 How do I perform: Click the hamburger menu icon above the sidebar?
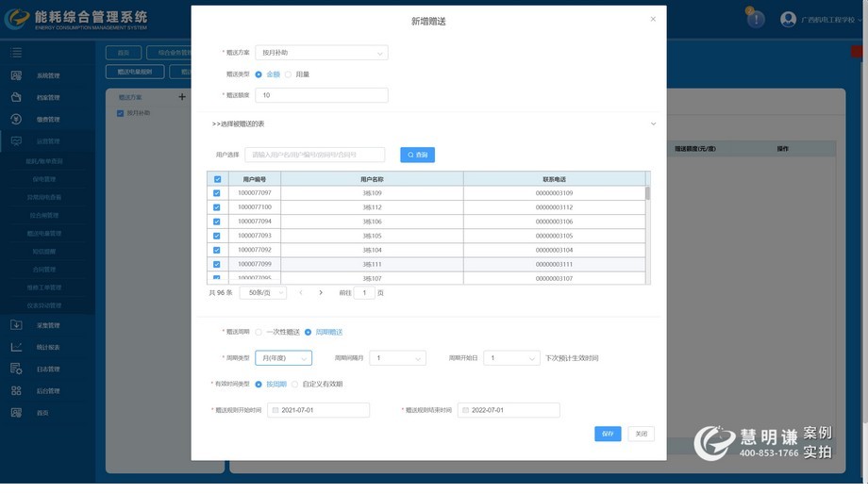16,53
